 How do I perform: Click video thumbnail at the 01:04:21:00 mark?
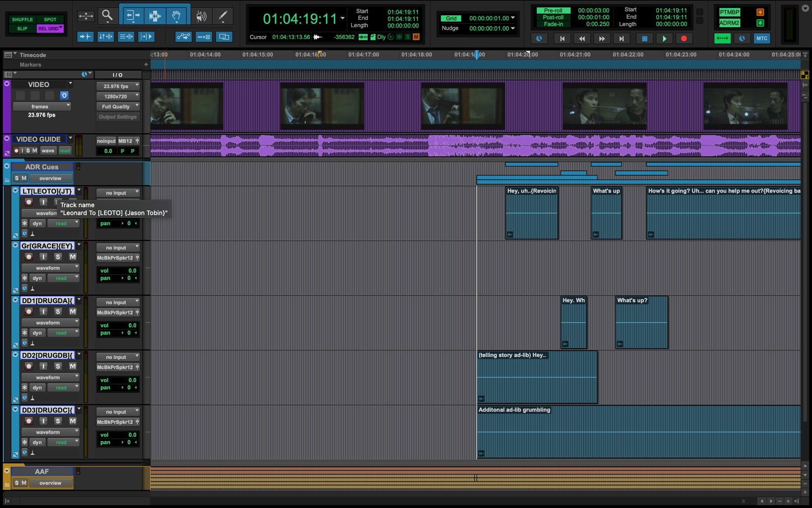pos(604,106)
